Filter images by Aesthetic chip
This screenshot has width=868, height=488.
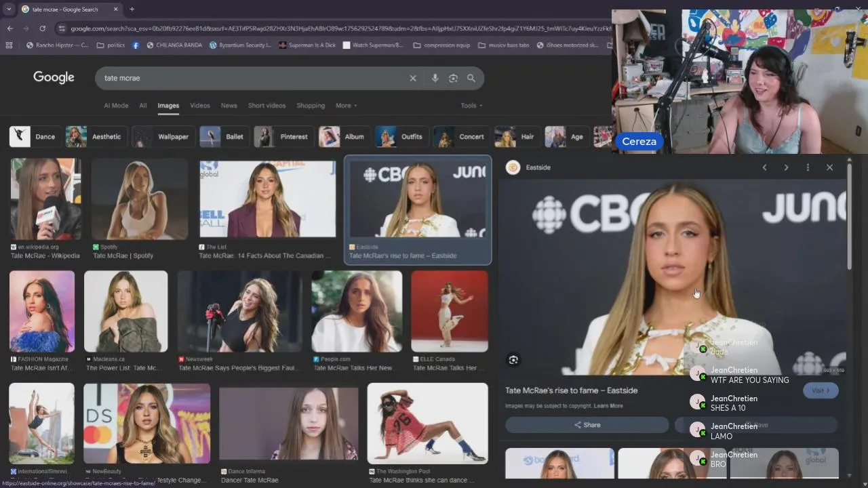(x=96, y=137)
